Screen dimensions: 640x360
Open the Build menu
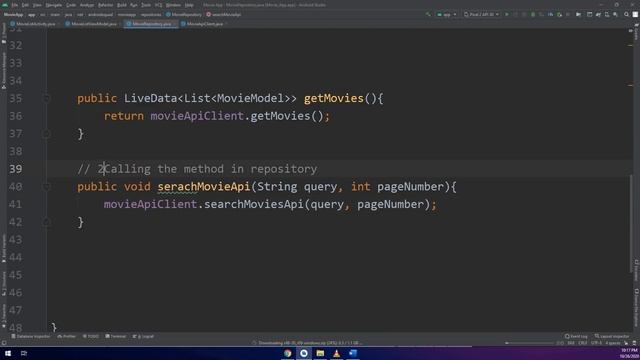click(x=122, y=5)
